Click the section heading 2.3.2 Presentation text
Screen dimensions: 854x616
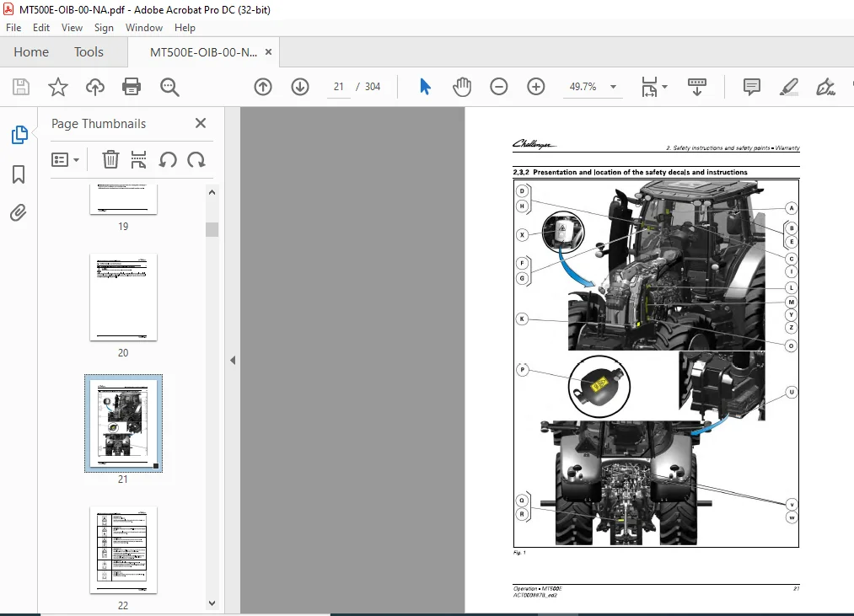(630, 172)
